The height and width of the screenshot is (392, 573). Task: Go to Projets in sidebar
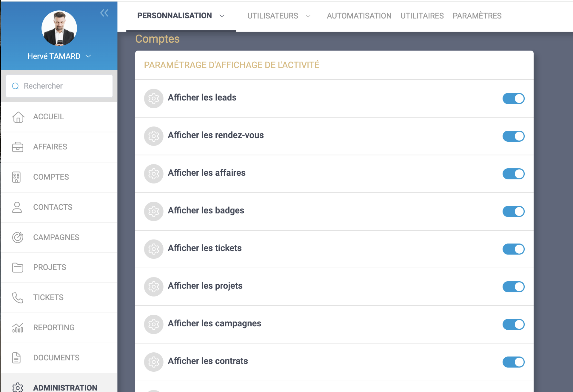coord(50,267)
